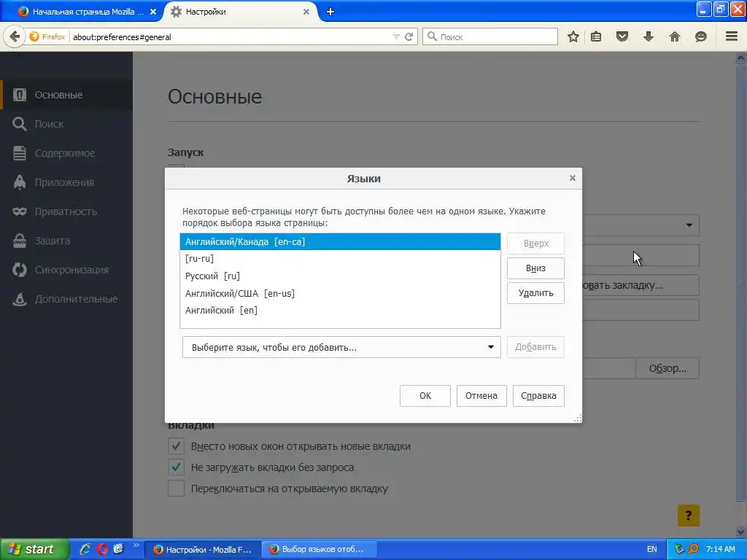Open Приватность category in sidebar
Screen dimensions: 747x560
66,211
